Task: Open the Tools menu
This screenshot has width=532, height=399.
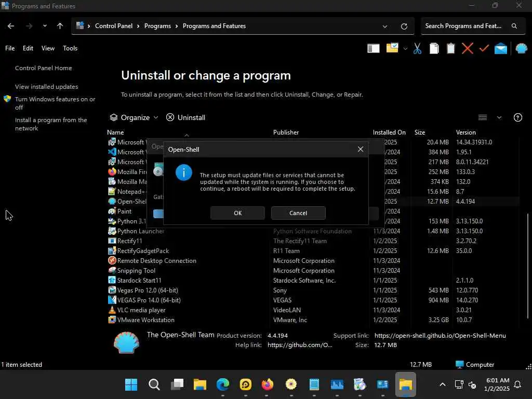Action: click(x=70, y=48)
